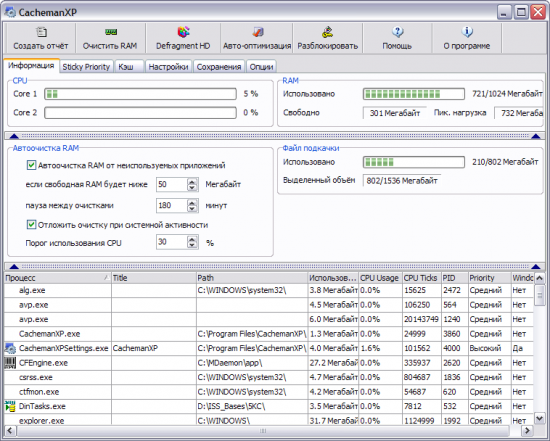Click the 802/1536 Мегабайт allocated volume field
The width and height of the screenshot is (550, 441).
point(402,181)
